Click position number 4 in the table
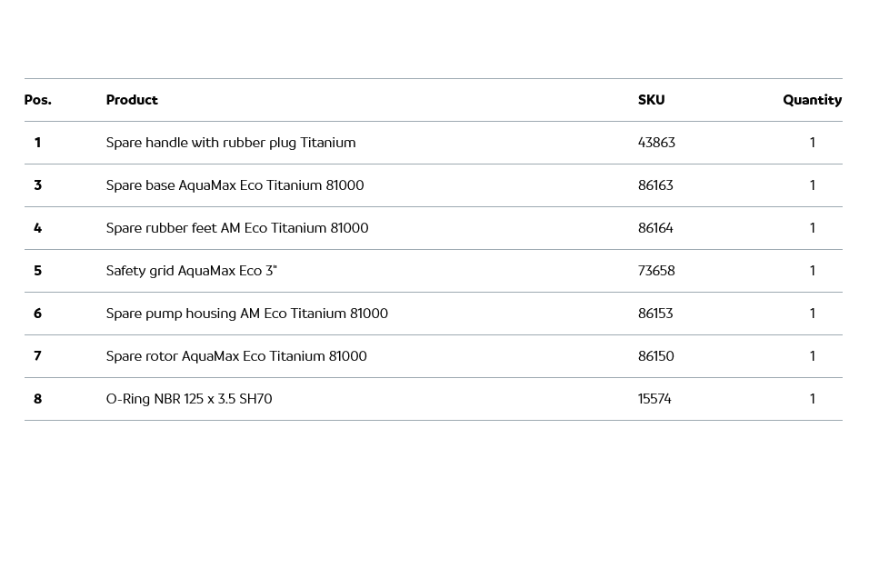The width and height of the screenshot is (869, 588). (37, 228)
